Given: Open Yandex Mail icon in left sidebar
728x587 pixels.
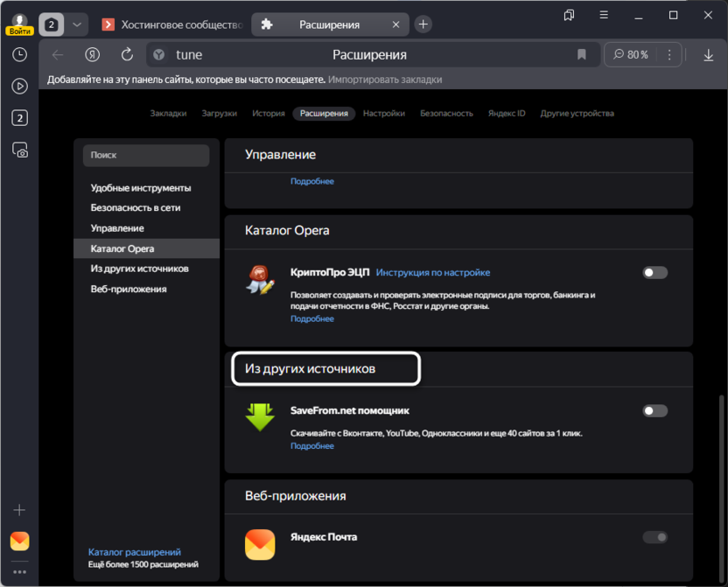Looking at the screenshot, I should pos(19,541).
